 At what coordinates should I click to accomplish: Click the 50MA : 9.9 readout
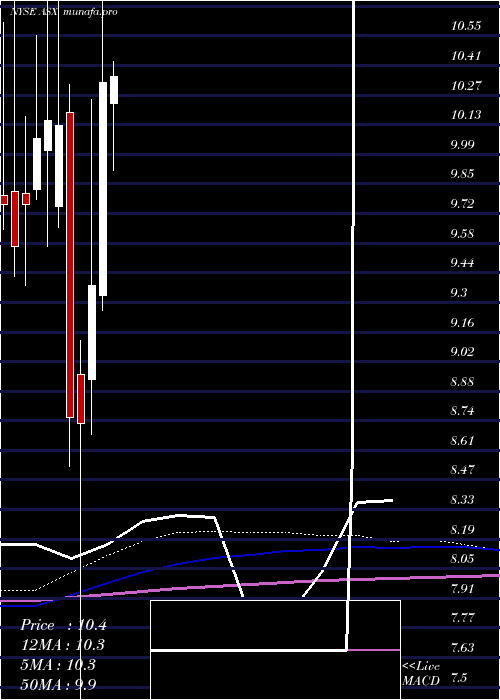pyautogui.click(x=58, y=684)
